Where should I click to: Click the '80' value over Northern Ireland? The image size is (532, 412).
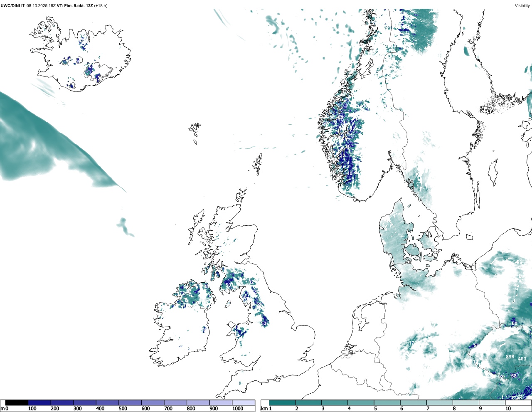point(206,286)
